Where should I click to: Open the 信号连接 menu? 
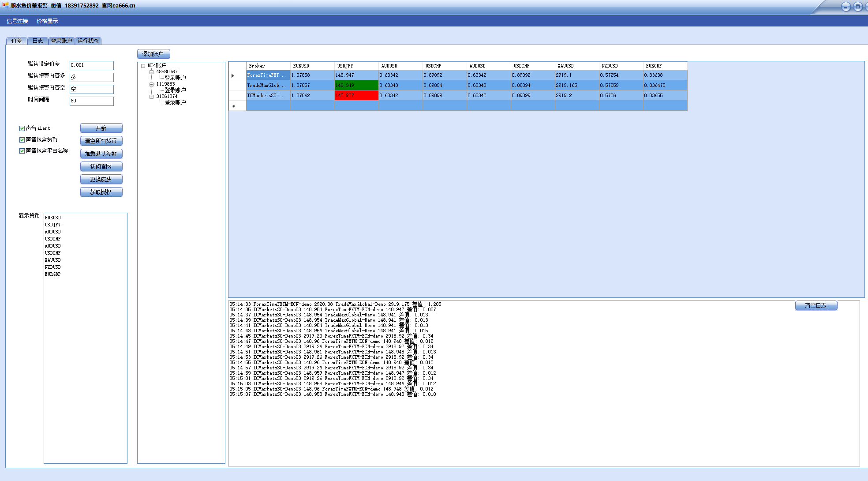click(x=17, y=21)
